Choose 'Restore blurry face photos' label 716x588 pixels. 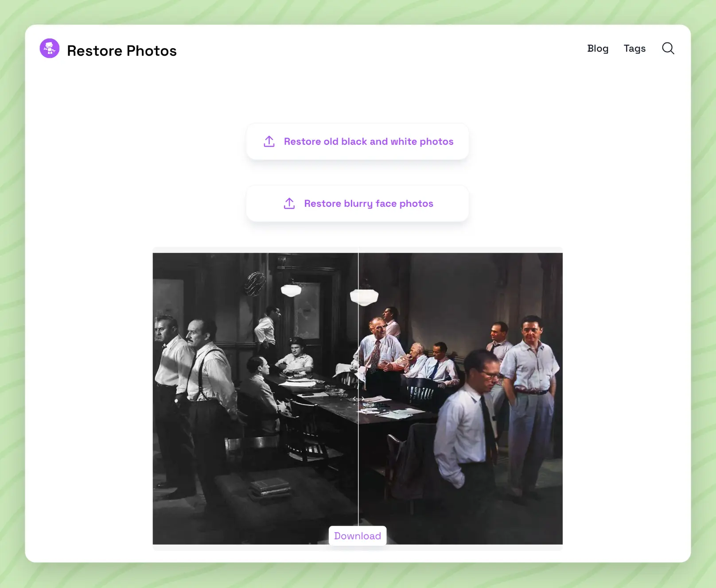pos(369,204)
